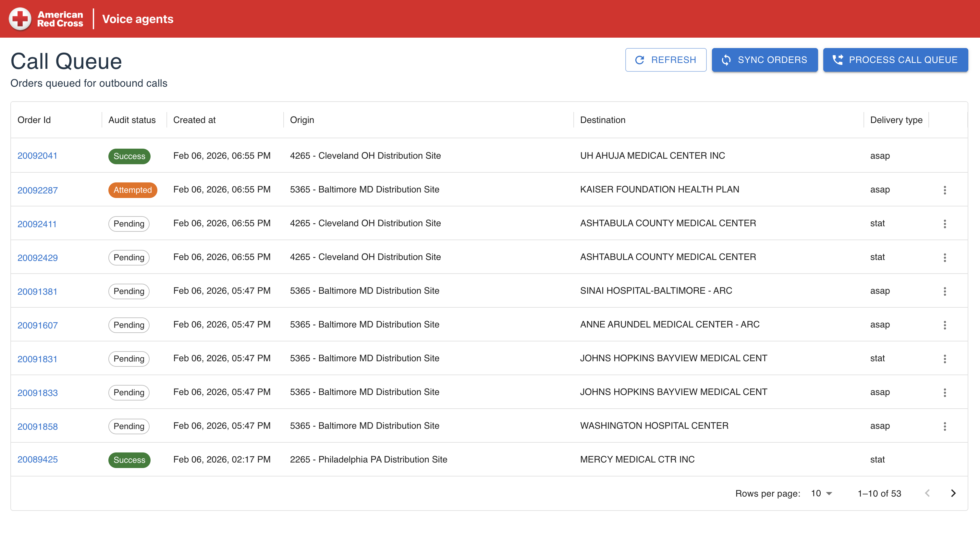Open order 20091607 link
The image size is (980, 555).
click(37, 325)
